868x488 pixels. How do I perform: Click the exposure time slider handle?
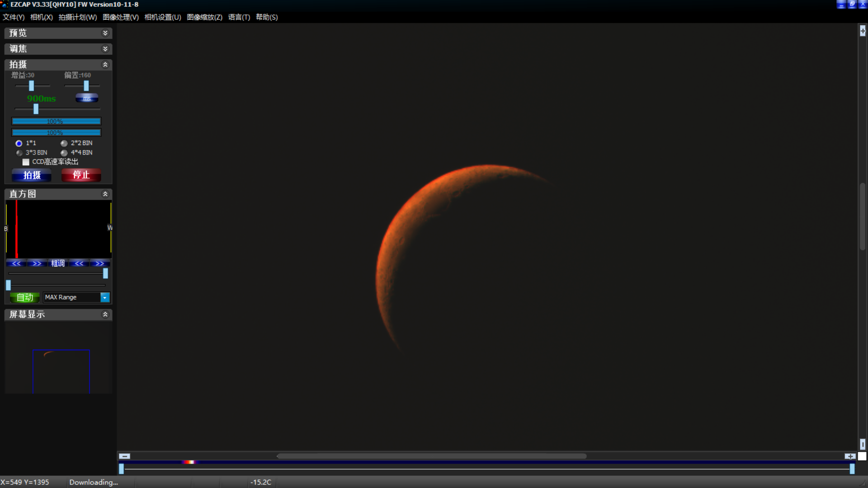[36, 109]
